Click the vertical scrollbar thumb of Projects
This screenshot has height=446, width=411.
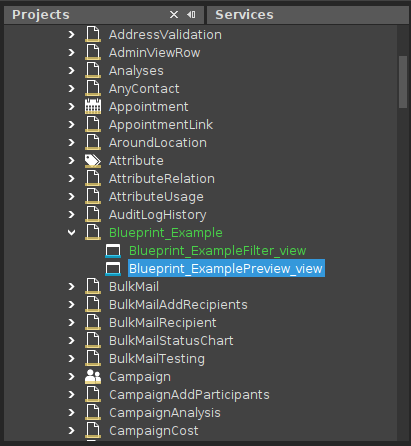403,82
